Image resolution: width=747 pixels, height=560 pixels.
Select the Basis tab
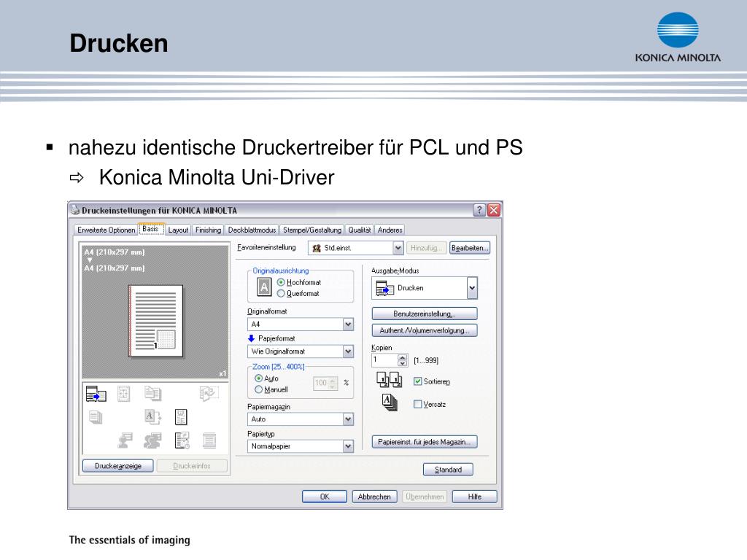point(150,229)
